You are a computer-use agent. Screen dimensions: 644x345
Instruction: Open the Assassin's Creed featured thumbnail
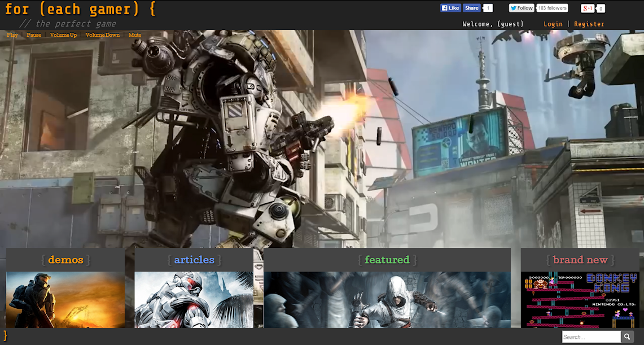(x=387, y=300)
